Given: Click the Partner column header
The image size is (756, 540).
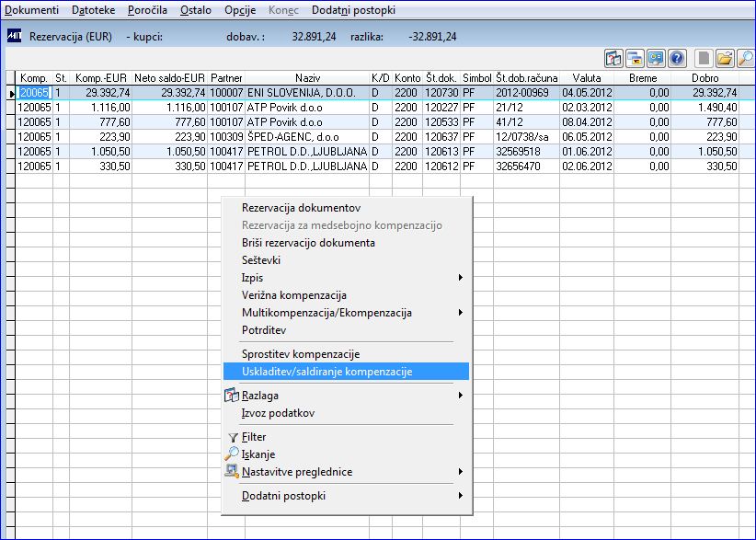Looking at the screenshot, I should (226, 77).
